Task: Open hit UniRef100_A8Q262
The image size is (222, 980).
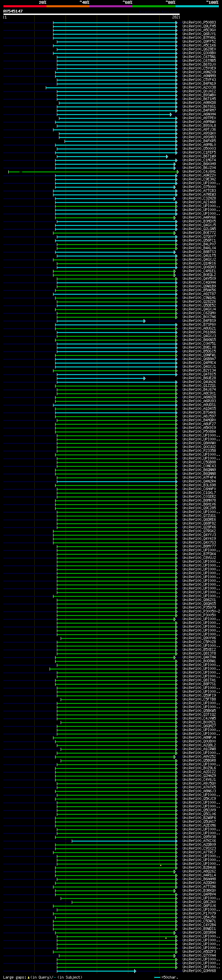Action: coord(199,871)
